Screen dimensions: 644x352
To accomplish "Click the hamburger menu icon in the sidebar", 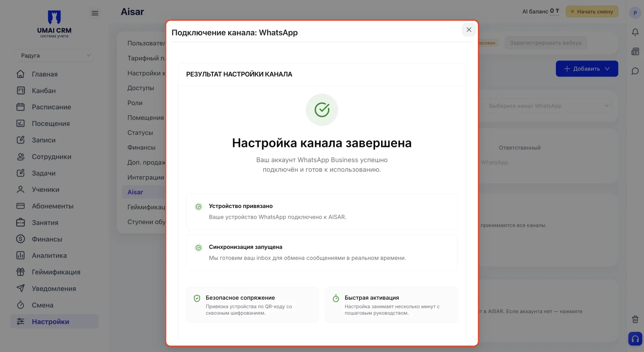I will (x=95, y=13).
